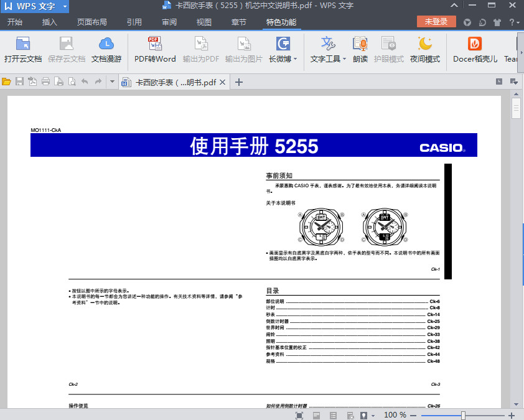Switch to the 章节 ribbon tab
The height and width of the screenshot is (420, 524).
click(238, 22)
